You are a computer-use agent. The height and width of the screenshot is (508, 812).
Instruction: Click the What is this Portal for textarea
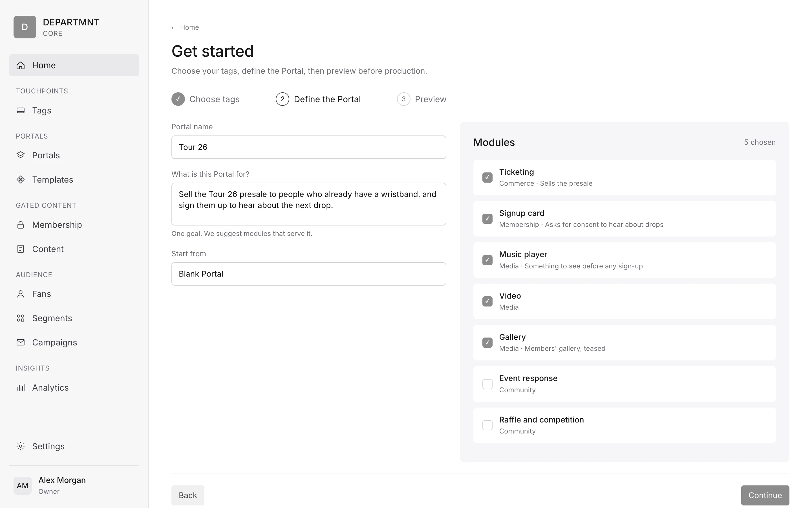(x=309, y=204)
